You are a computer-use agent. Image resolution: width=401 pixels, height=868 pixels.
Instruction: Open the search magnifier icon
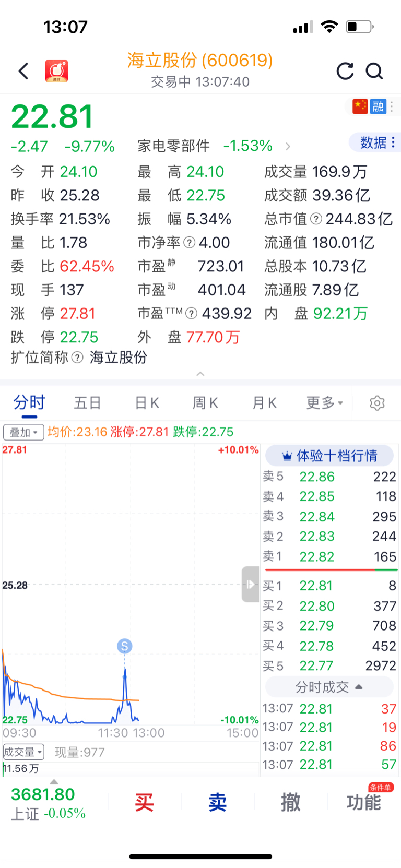coord(374,71)
